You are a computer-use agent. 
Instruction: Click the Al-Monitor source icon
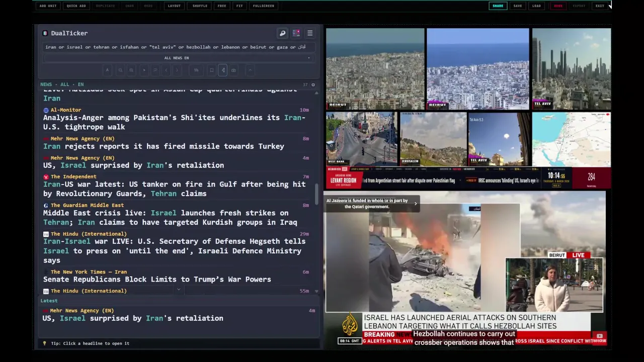tap(46, 110)
